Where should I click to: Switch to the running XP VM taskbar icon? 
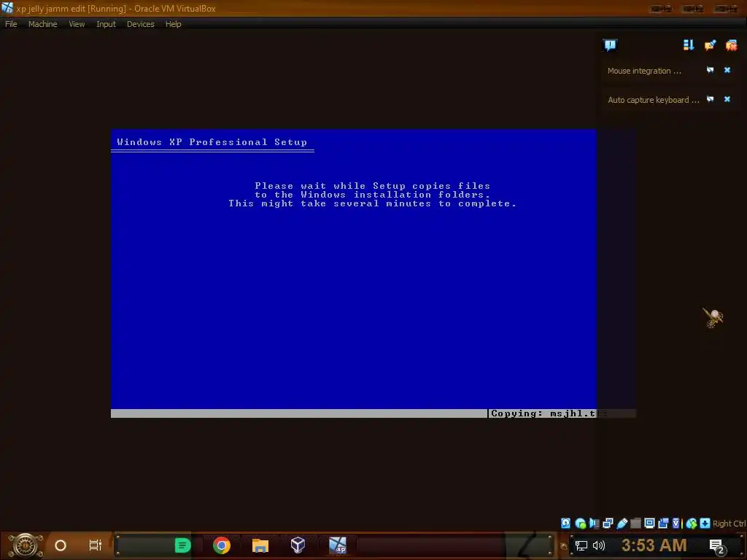338,545
